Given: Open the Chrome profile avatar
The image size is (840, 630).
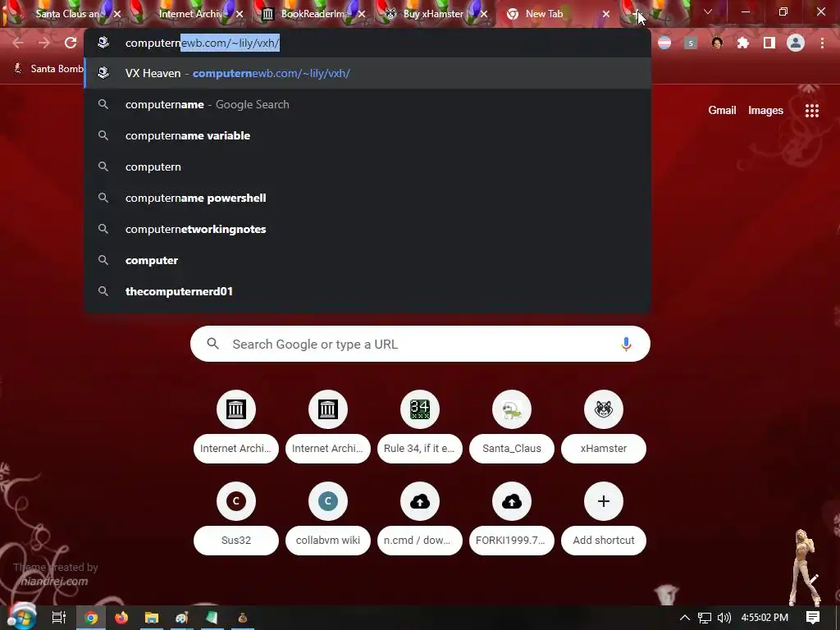Looking at the screenshot, I should tap(796, 43).
